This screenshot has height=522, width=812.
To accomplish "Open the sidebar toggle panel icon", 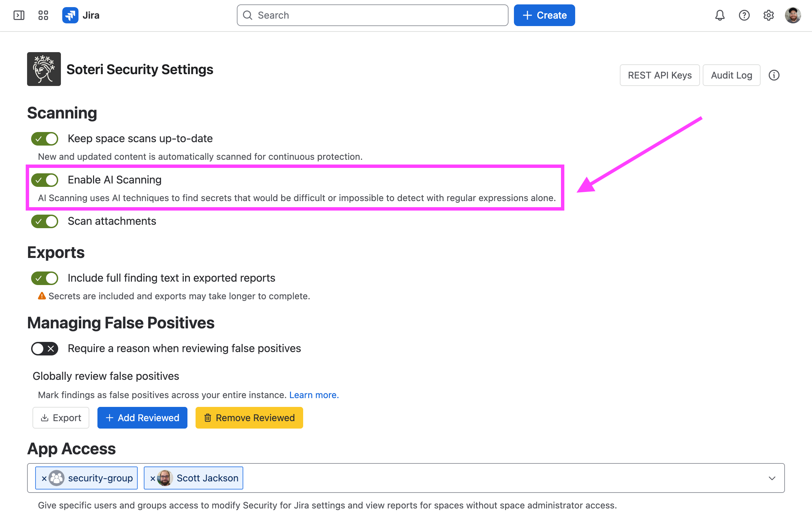I will click(19, 15).
